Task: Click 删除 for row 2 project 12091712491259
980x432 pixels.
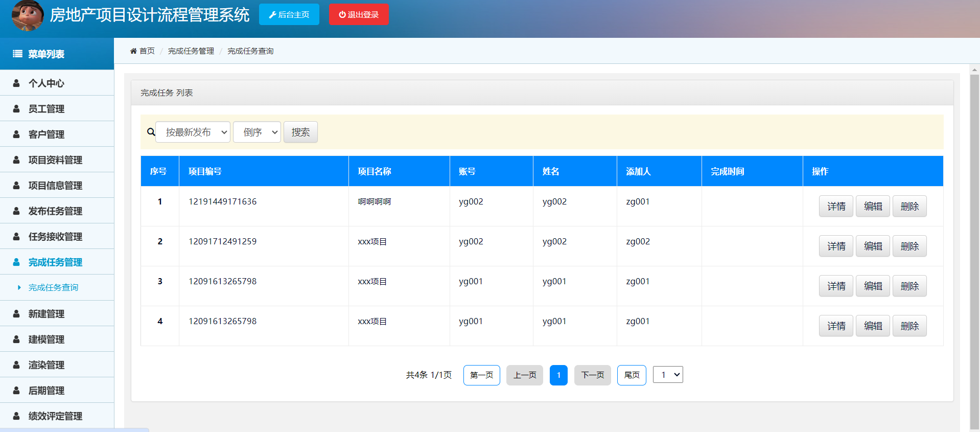Action: tap(909, 246)
